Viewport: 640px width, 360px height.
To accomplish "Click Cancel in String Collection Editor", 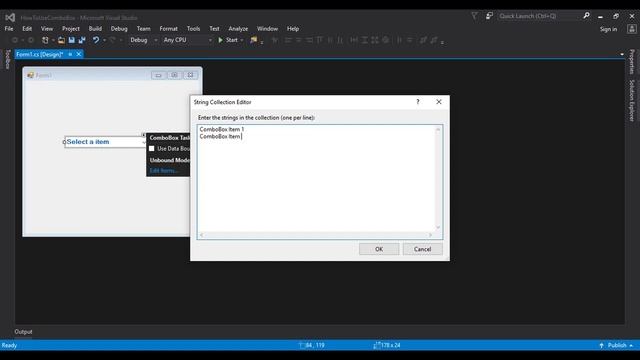I will pyautogui.click(x=422, y=249).
